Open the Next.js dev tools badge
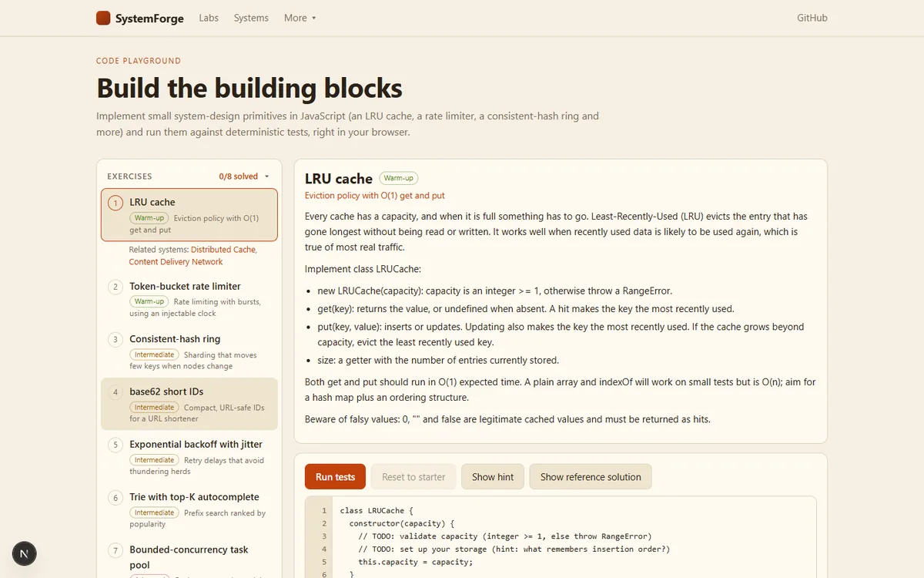Screen dimensions: 924x578 click(x=25, y=553)
